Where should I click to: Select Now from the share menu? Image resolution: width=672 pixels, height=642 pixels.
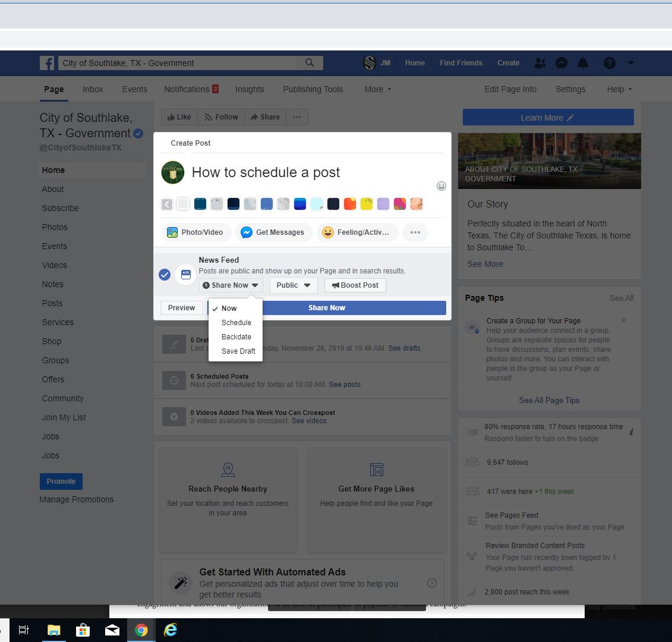click(235, 309)
